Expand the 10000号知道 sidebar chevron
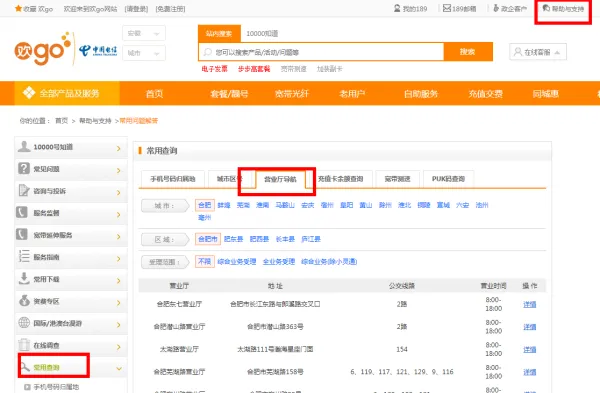The image size is (600, 393). [x=119, y=148]
